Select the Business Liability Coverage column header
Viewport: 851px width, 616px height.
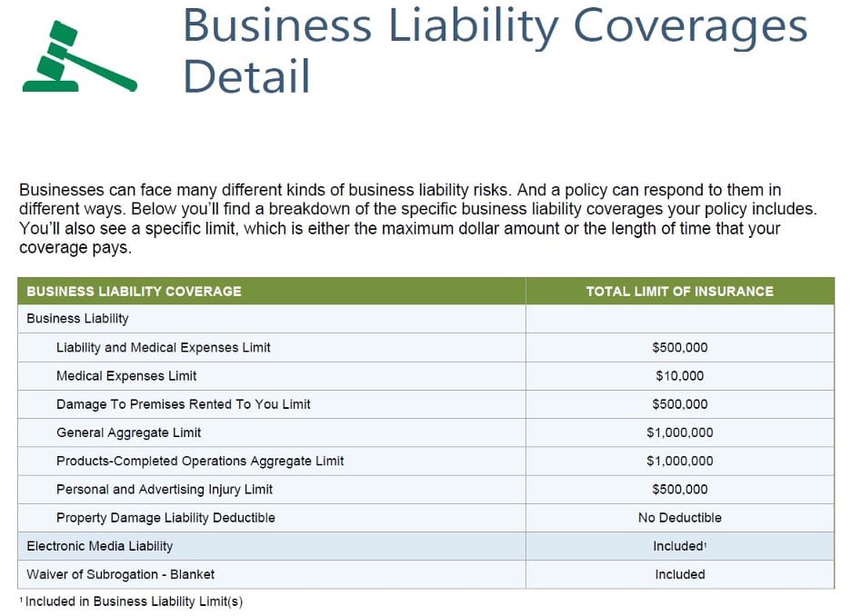[x=134, y=292]
